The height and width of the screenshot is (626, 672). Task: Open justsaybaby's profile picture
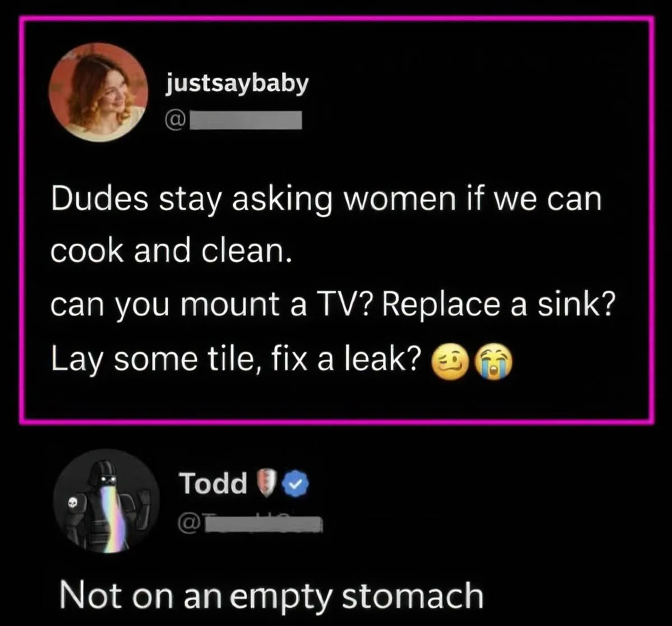tap(99, 92)
